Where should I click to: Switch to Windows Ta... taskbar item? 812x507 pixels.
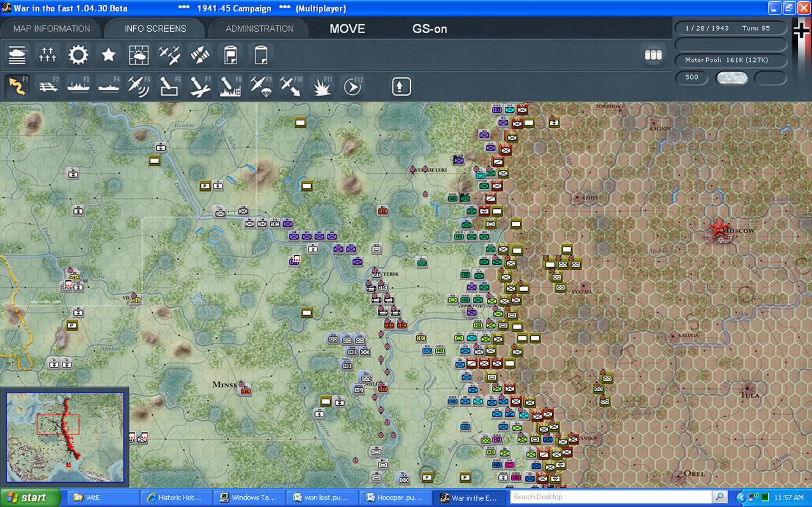point(248,497)
